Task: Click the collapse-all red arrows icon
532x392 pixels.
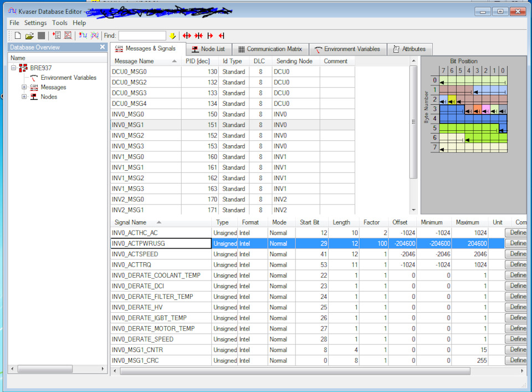Action: [199, 35]
